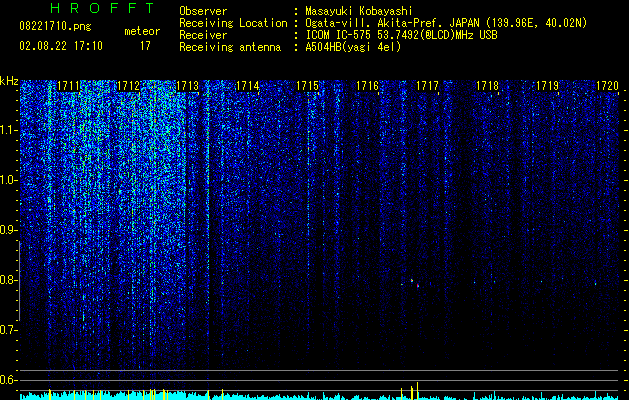This screenshot has height=400, width=629.
Task: Click observer name Masayuki Kobayashi
Action: click(x=359, y=11)
